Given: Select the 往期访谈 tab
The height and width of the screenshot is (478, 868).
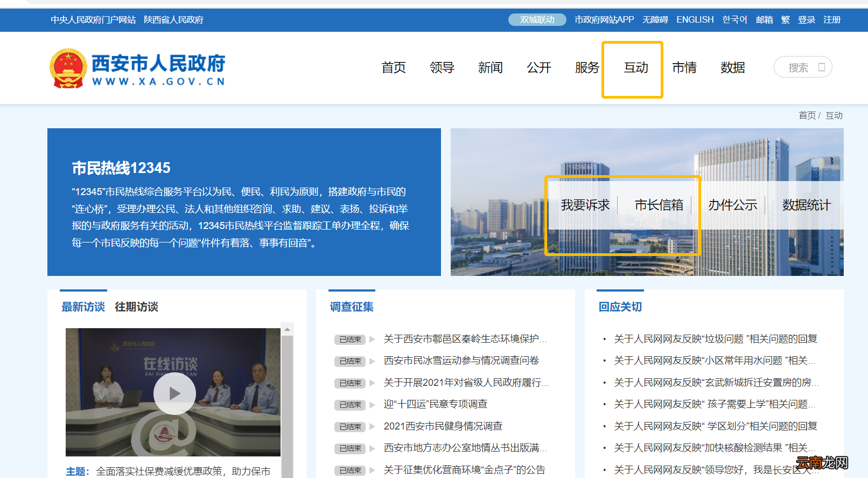Looking at the screenshot, I should point(137,307).
